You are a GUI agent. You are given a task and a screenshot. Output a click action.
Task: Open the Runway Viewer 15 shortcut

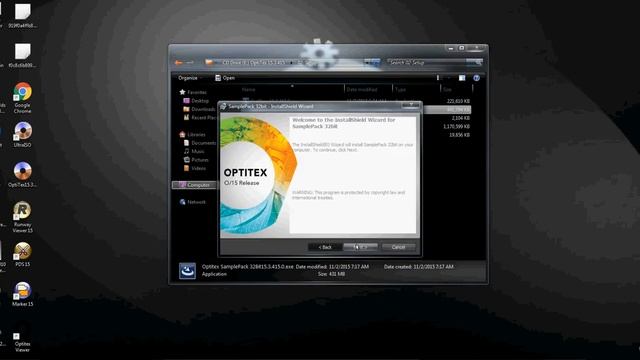pos(22,217)
